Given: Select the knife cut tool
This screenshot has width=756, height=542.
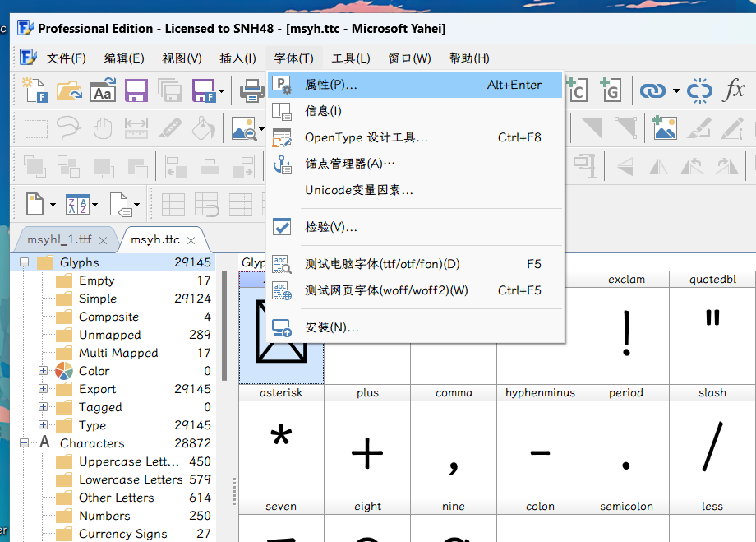Looking at the screenshot, I should pyautogui.click(x=170, y=128).
